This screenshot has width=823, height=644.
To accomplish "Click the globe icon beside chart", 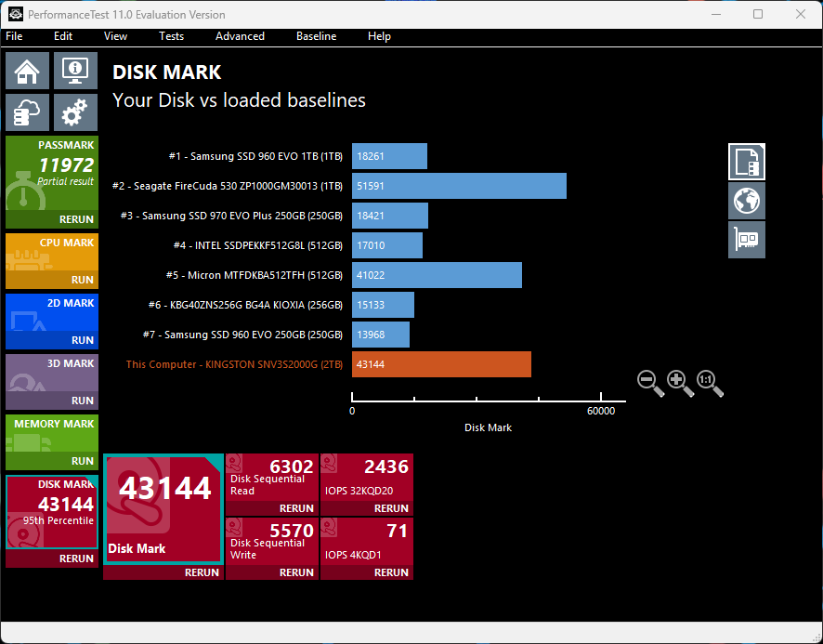I will click(x=747, y=201).
